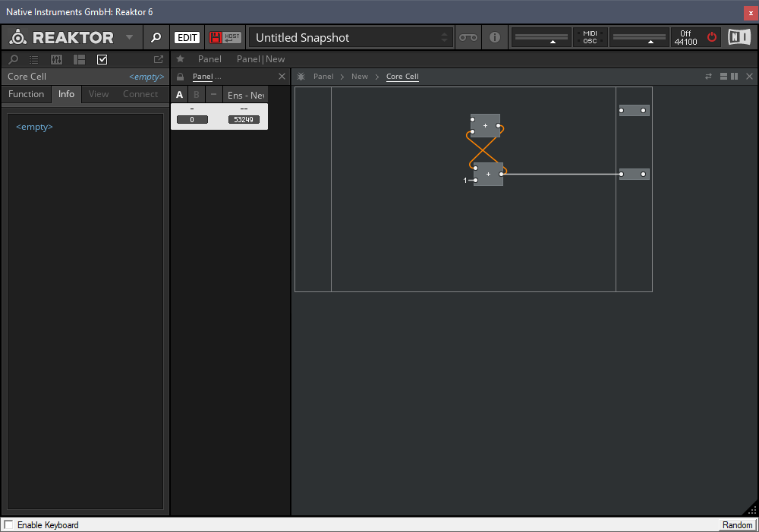
Task: Click the MIDI OSC indicator
Action: [590, 37]
